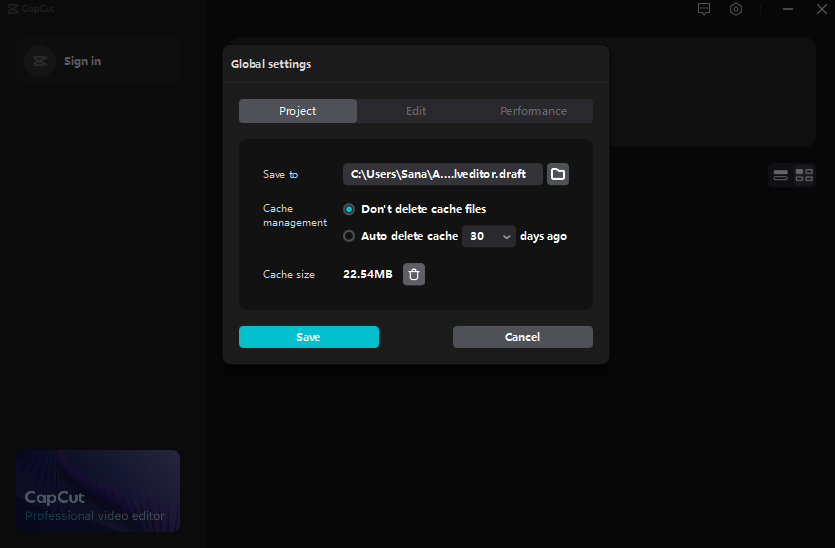Image resolution: width=835 pixels, height=548 pixels.
Task: Click the Sign in link
Action: (82, 61)
